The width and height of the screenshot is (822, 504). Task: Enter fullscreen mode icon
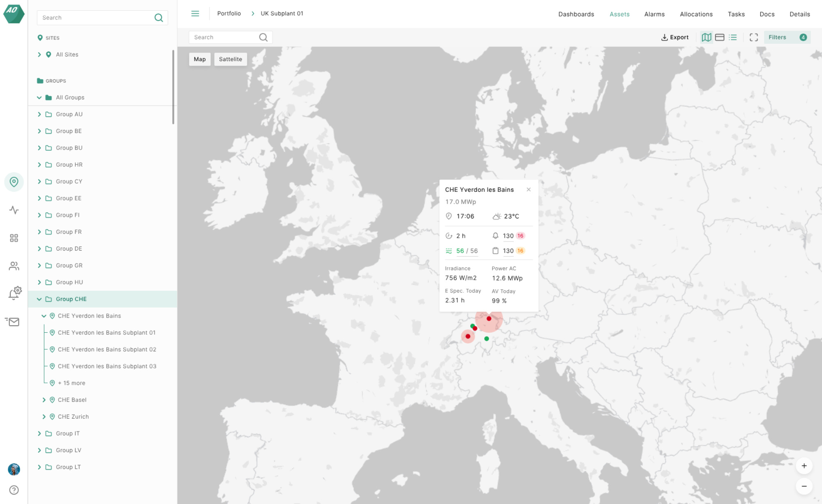(x=754, y=37)
